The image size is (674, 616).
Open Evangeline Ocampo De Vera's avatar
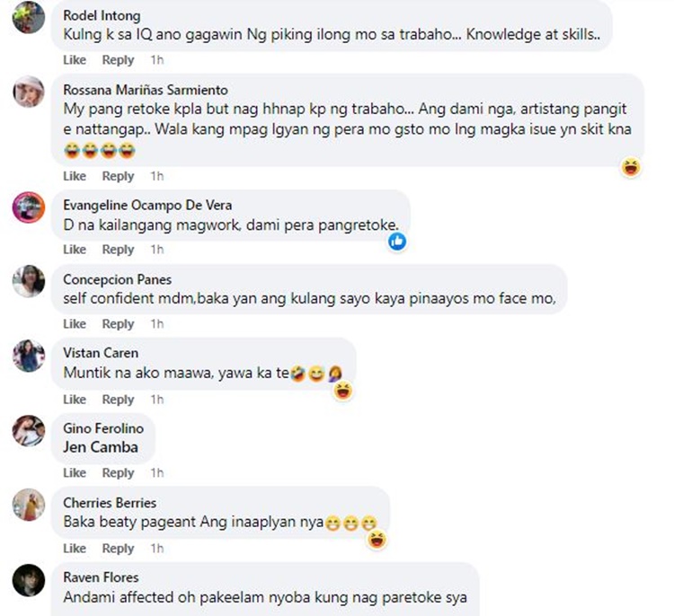coord(29,207)
